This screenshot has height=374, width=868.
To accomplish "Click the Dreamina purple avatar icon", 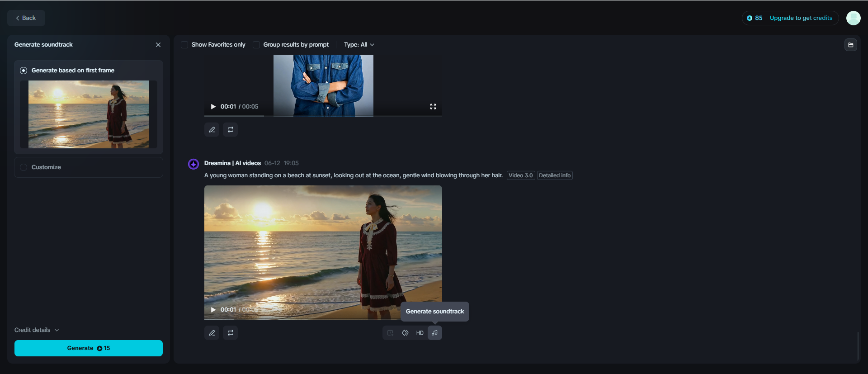I will point(193,164).
